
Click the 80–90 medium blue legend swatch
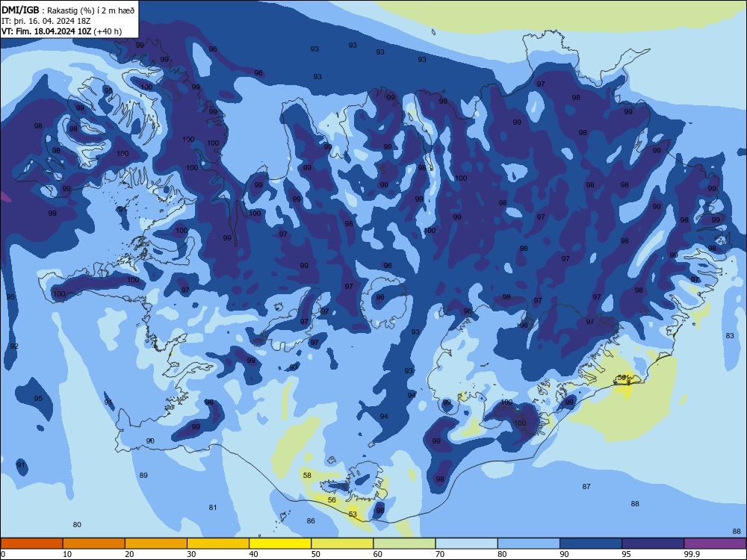[x=529, y=544]
